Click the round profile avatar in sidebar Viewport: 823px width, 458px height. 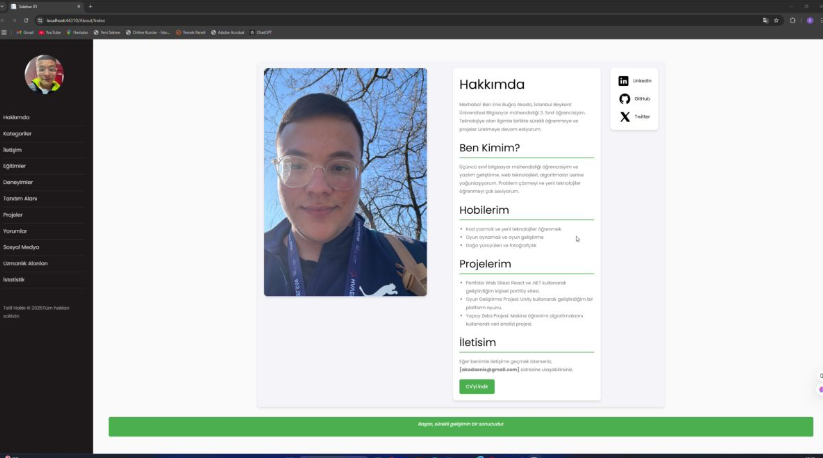pos(44,74)
